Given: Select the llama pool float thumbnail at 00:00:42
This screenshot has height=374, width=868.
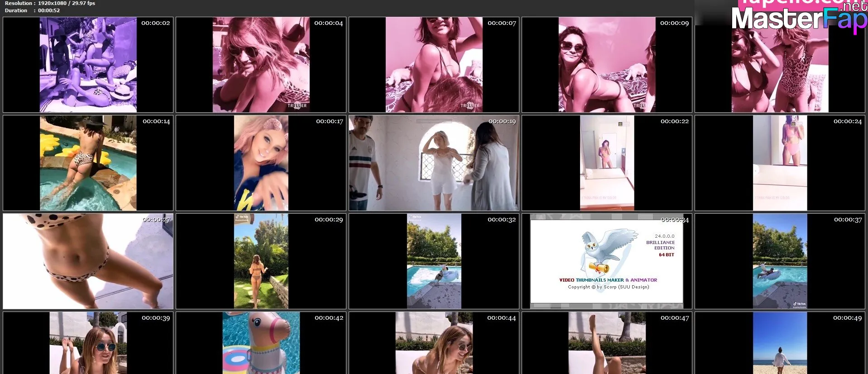Looking at the screenshot, I should coord(261,343).
